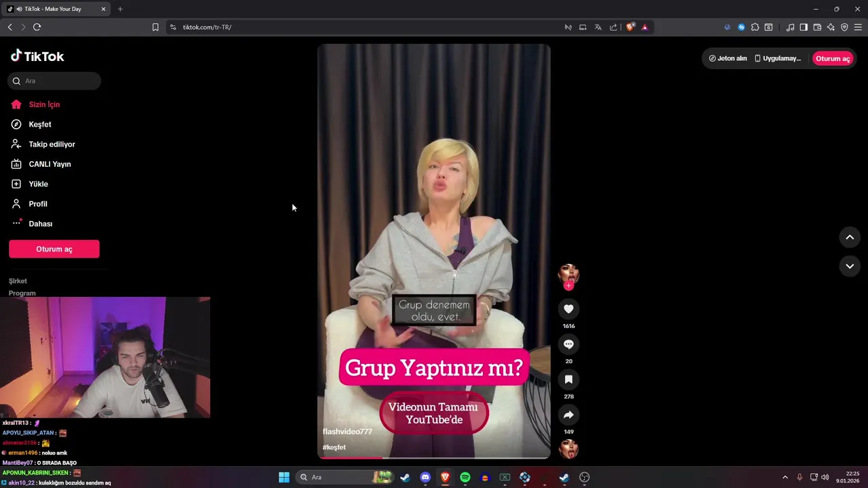Click the Uygulamay... get app button
This screenshot has width=868, height=488.
tap(778, 58)
